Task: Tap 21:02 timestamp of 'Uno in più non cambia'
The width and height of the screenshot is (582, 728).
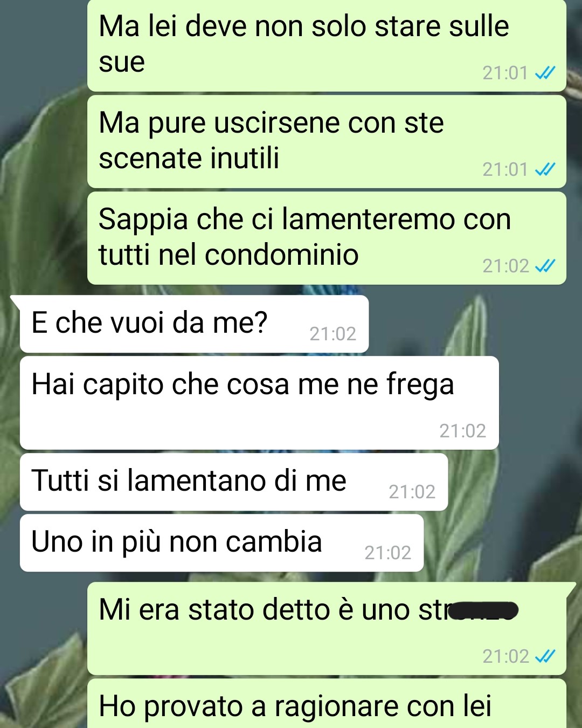Action: click(x=388, y=552)
